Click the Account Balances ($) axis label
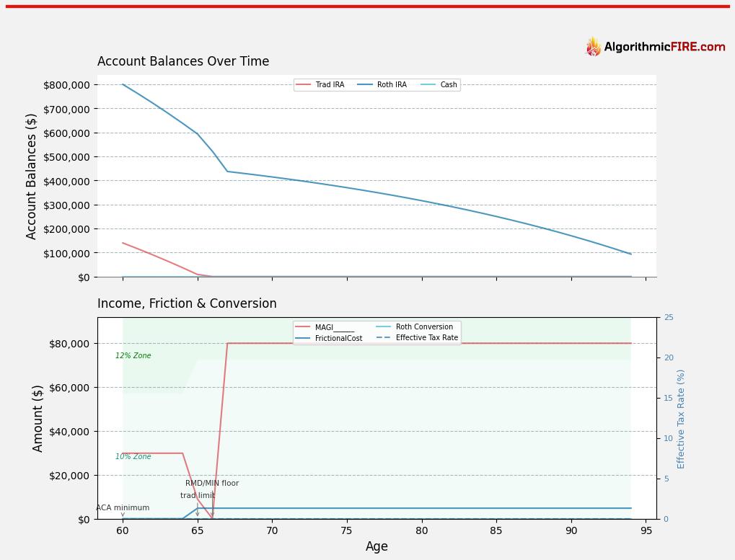 pyautogui.click(x=32, y=176)
